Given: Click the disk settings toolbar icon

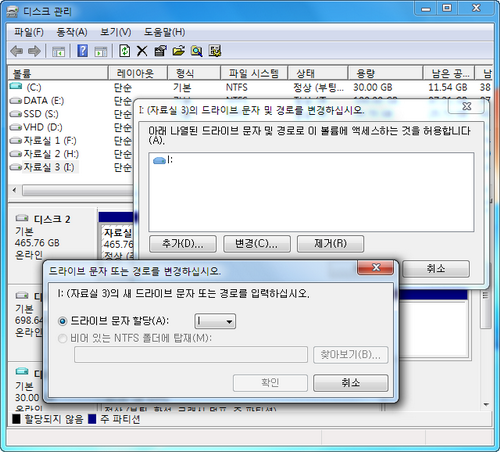Looking at the screenshot, I should click(x=215, y=51).
